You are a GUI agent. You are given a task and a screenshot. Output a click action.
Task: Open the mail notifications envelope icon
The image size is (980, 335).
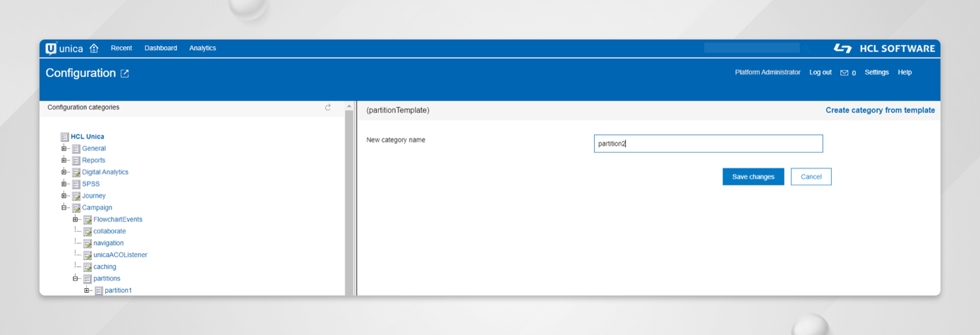tap(844, 73)
